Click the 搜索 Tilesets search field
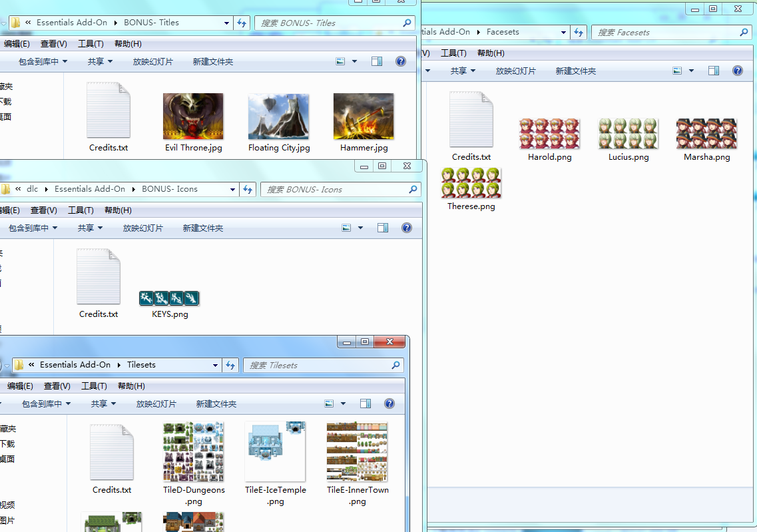 coord(323,366)
